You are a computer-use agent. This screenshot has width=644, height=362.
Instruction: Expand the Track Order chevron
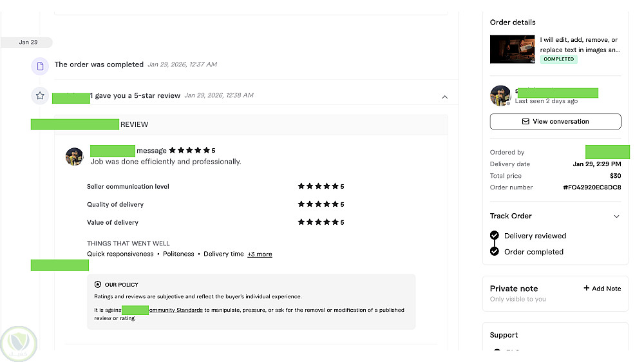pyautogui.click(x=616, y=216)
